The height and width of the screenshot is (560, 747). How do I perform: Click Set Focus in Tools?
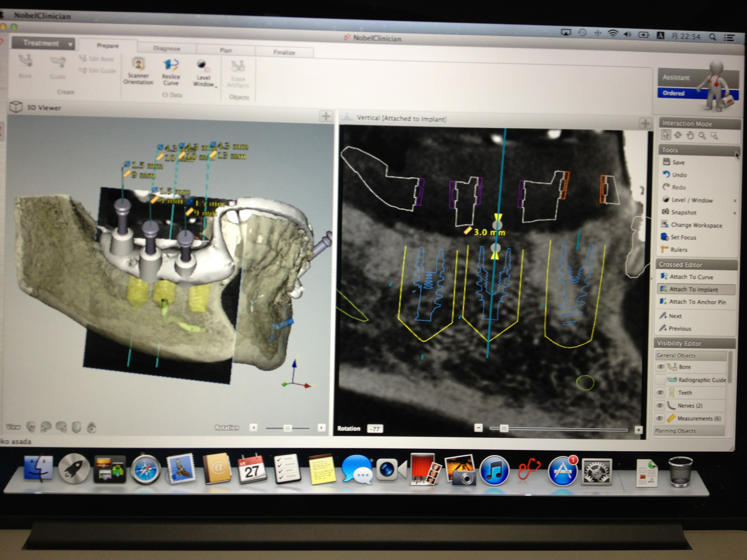(x=678, y=237)
